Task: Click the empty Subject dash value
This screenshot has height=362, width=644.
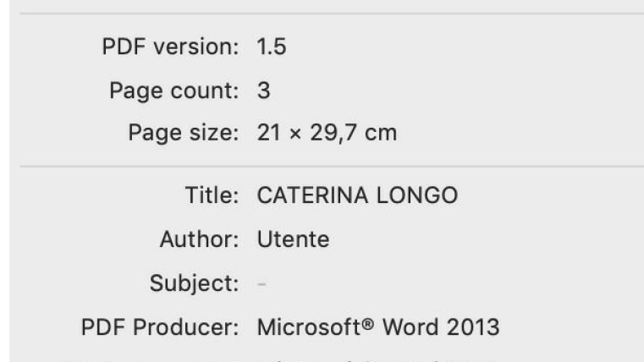Action: pyautogui.click(x=261, y=283)
